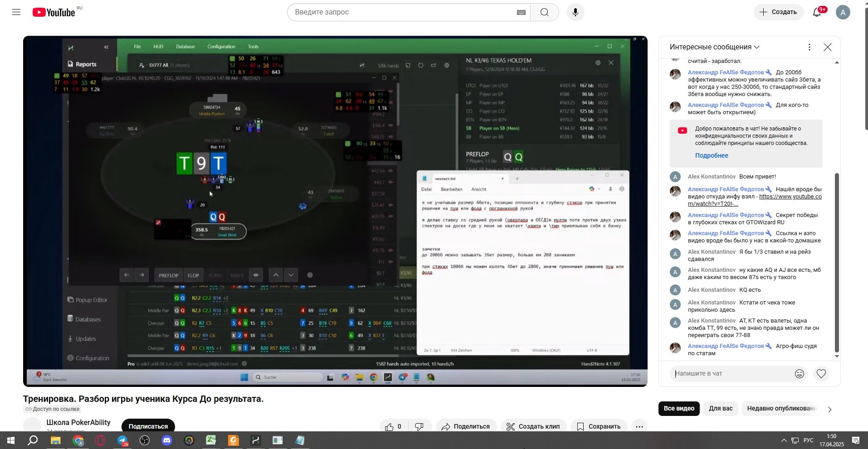Click the 'Configuration' menu in the video's menu bar

(x=221, y=47)
